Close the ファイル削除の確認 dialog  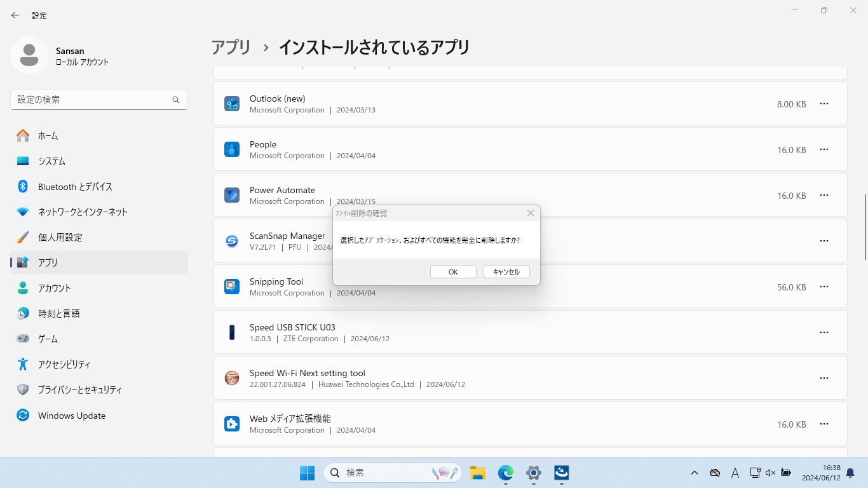click(531, 213)
